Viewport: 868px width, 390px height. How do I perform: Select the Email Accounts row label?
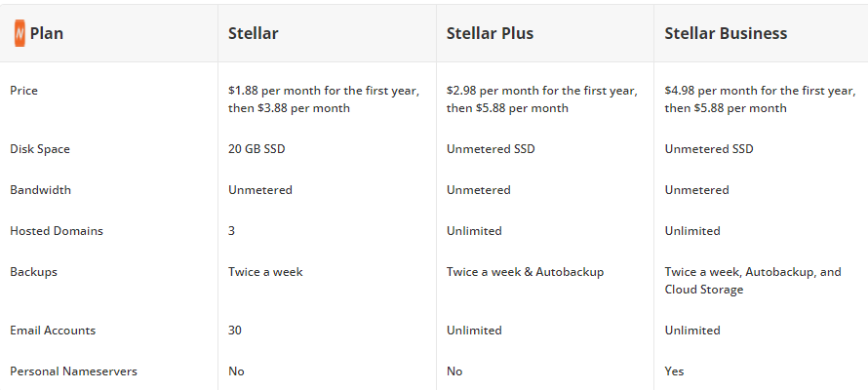point(53,331)
